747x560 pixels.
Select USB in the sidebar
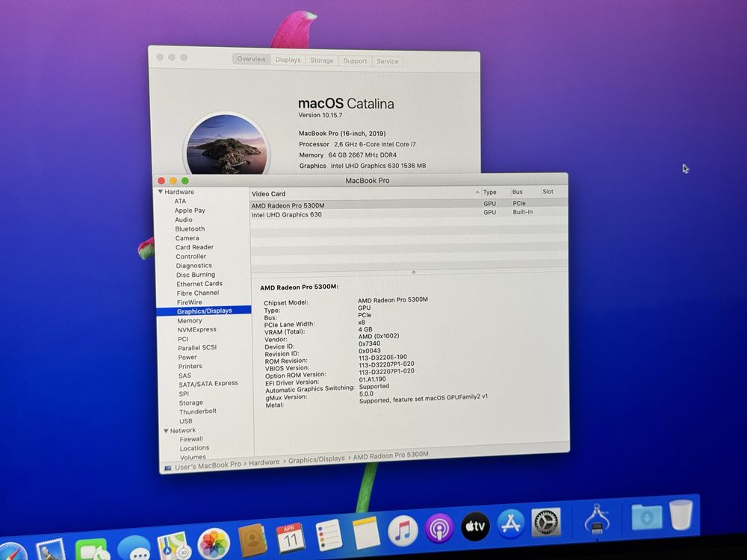[x=186, y=421]
